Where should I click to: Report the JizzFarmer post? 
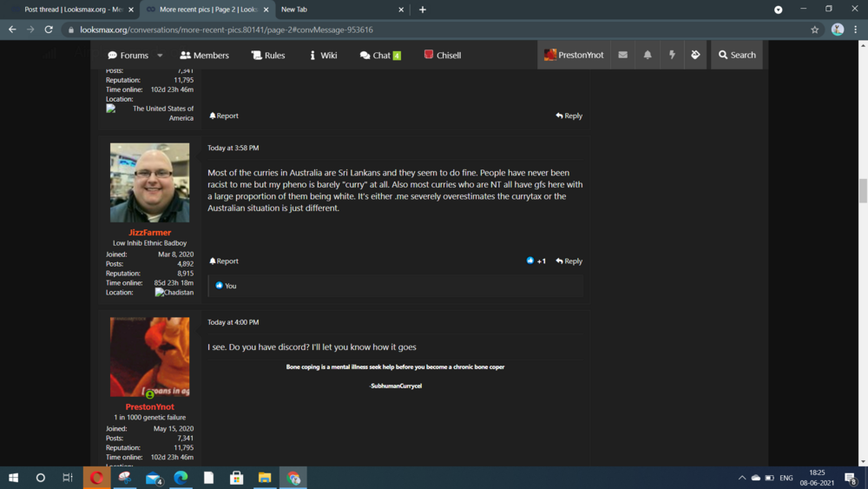[x=224, y=261]
